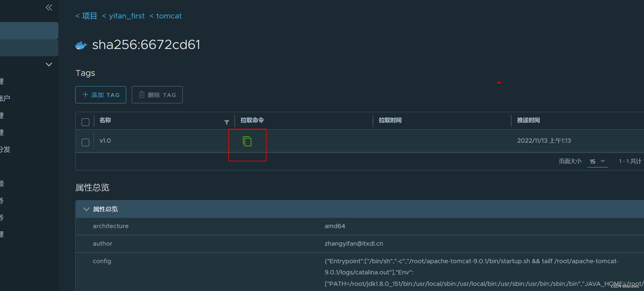
Task: Sort the tags table by 名称 column
Action: click(x=105, y=120)
